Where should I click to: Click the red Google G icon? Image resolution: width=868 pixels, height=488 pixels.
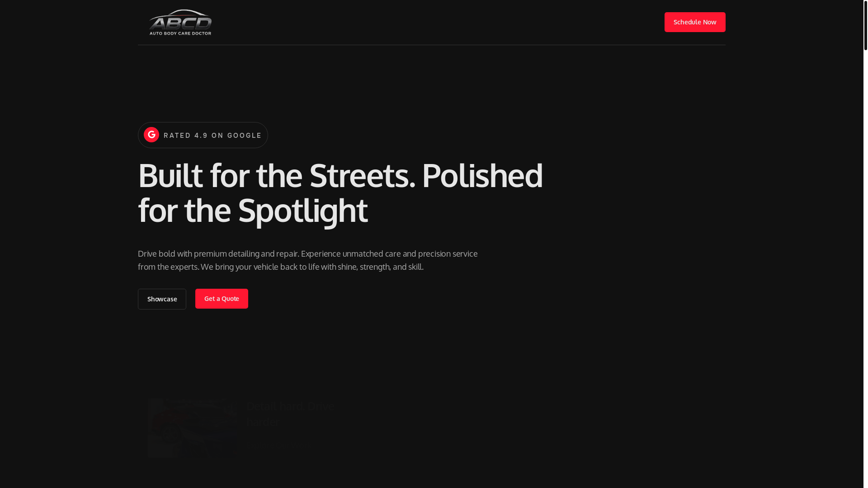pos(151,135)
